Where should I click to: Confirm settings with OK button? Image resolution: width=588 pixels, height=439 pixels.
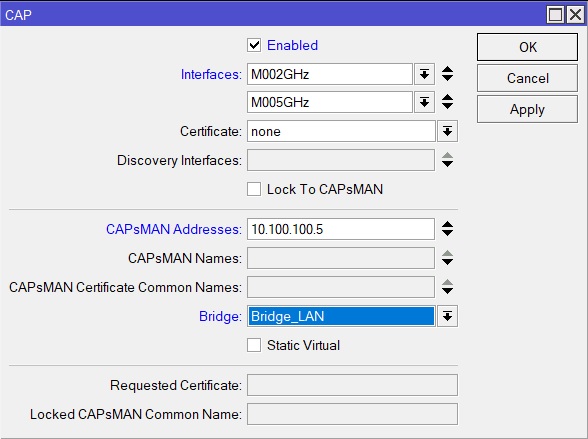[x=527, y=47]
